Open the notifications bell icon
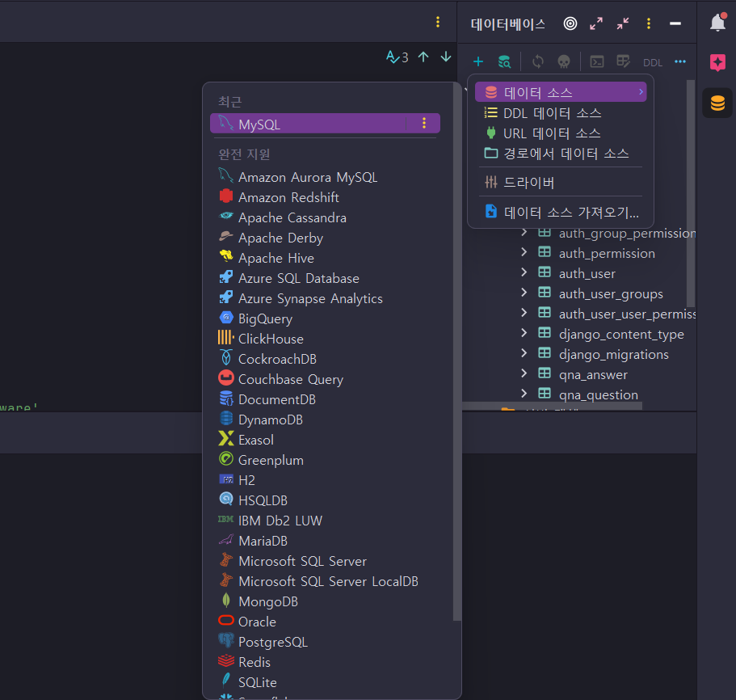The width and height of the screenshot is (736, 700). click(x=717, y=22)
